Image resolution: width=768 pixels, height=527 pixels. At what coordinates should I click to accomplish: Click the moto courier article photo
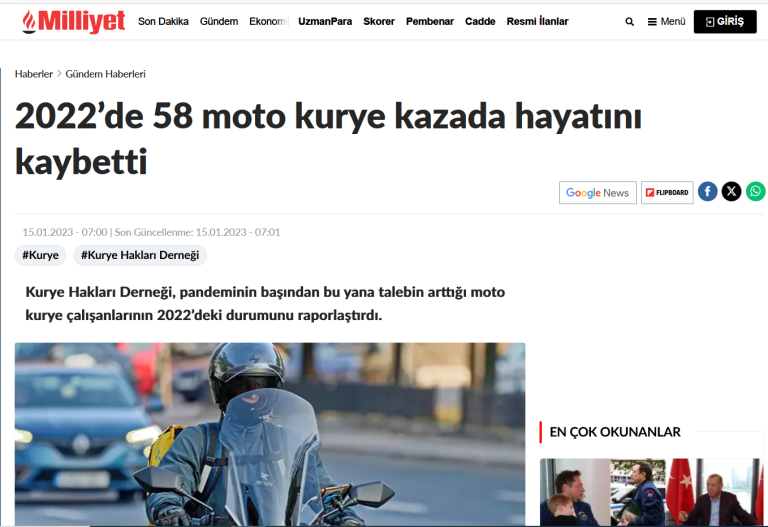(270, 434)
